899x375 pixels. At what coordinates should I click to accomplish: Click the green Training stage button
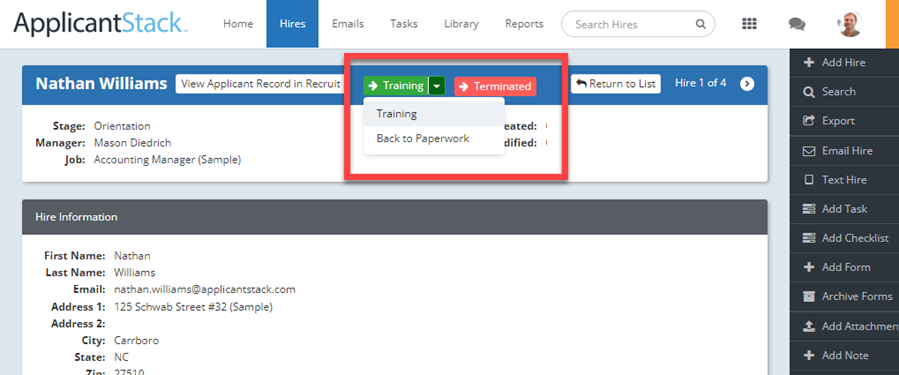(396, 86)
